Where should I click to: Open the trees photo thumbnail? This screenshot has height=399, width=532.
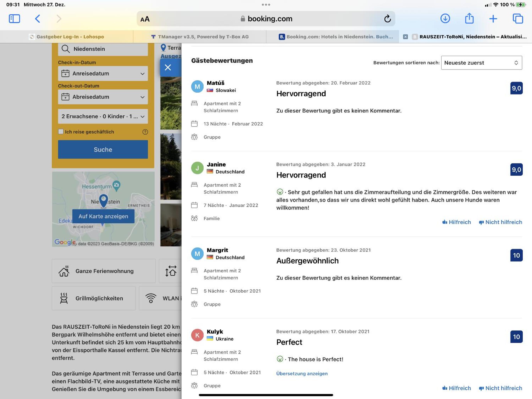click(171, 166)
